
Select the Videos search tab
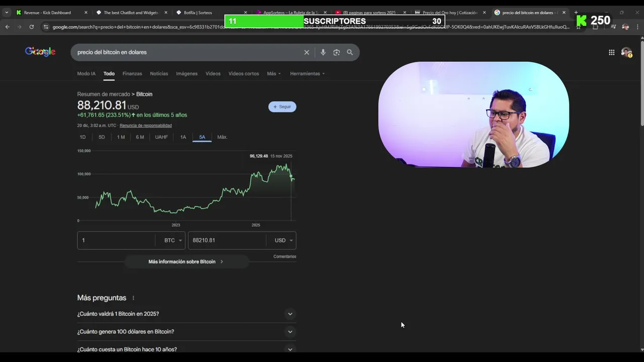pyautogui.click(x=213, y=73)
